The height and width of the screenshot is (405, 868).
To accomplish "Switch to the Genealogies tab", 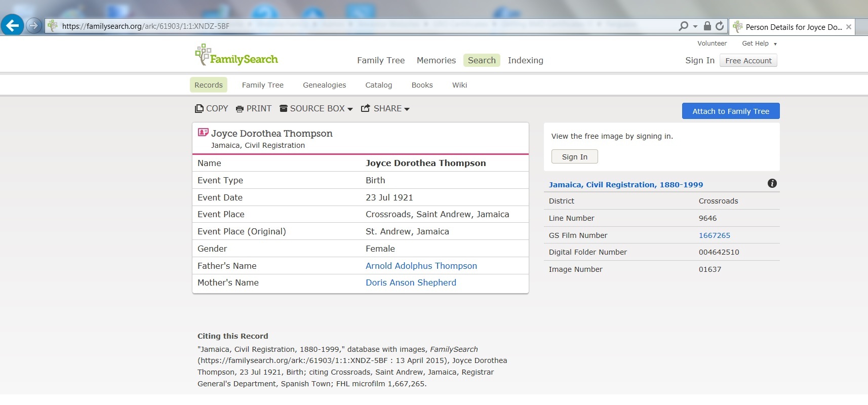I will pyautogui.click(x=324, y=85).
